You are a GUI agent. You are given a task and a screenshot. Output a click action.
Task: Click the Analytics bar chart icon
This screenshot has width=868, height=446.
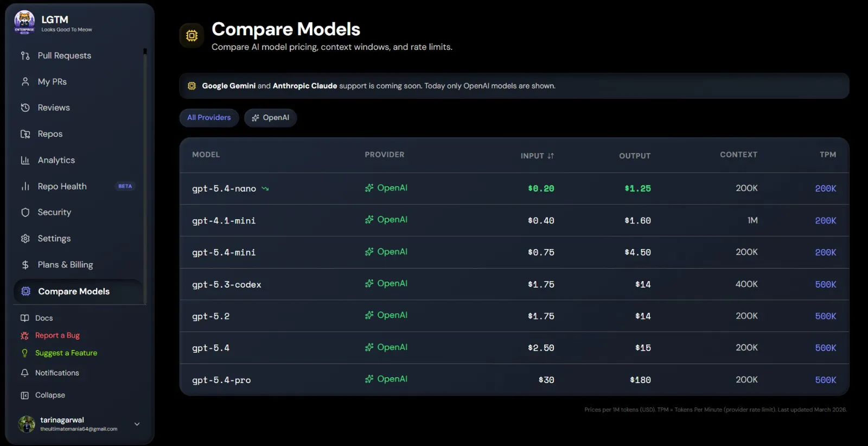click(25, 160)
